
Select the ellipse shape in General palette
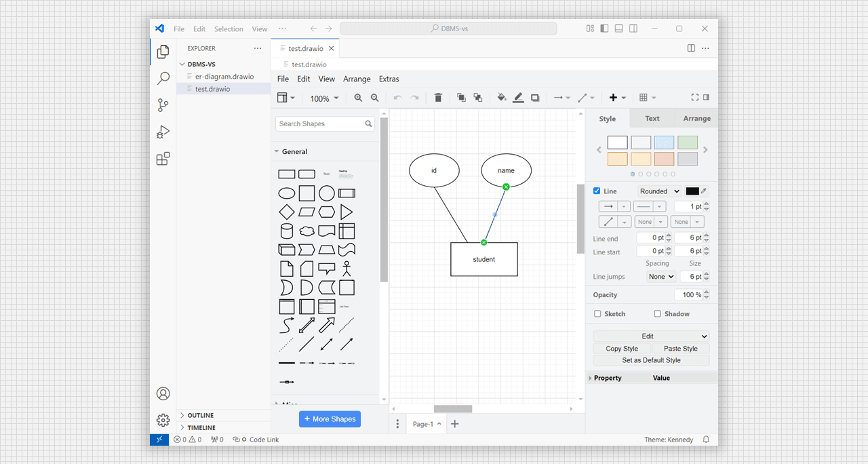pyautogui.click(x=287, y=193)
